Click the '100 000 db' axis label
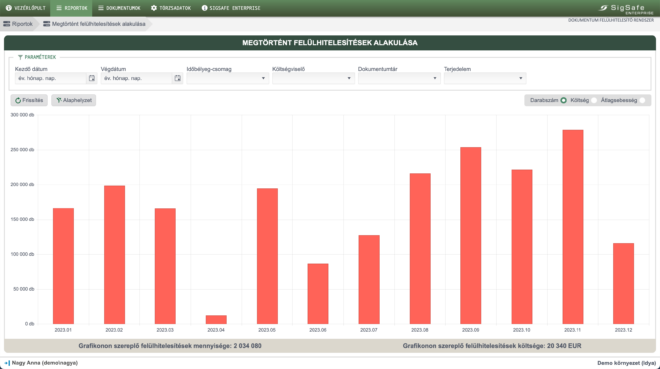This screenshot has height=369, width=660. (x=22, y=255)
